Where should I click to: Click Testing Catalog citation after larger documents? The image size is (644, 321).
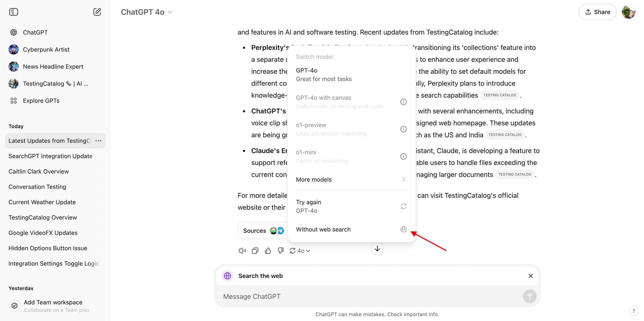pyautogui.click(x=515, y=174)
